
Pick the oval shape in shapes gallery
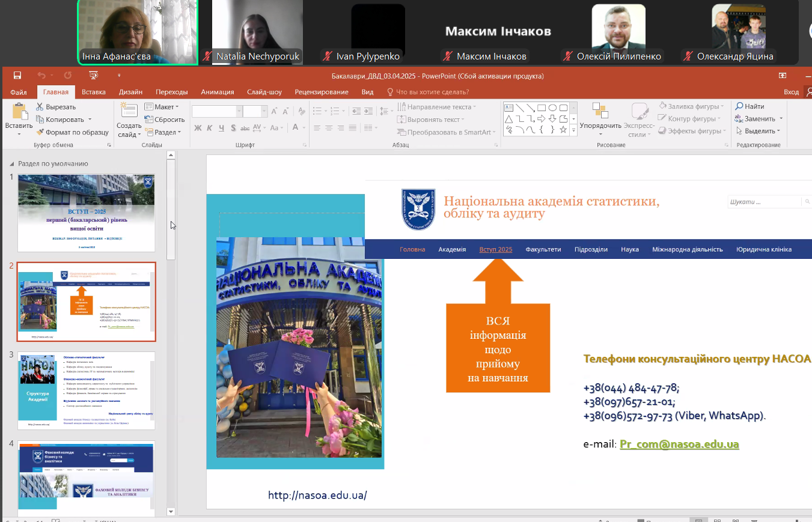(552, 108)
